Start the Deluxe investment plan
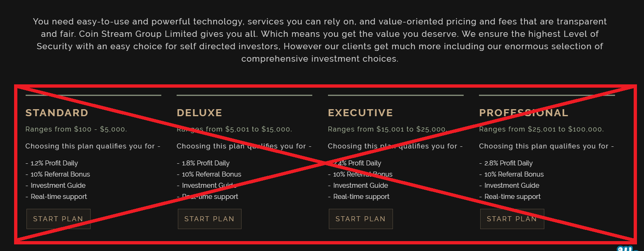 click(x=209, y=219)
